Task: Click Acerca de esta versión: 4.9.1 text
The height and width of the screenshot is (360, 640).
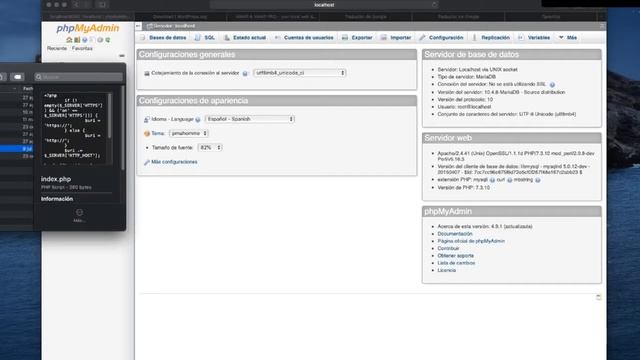Action: pyautogui.click(x=485, y=227)
